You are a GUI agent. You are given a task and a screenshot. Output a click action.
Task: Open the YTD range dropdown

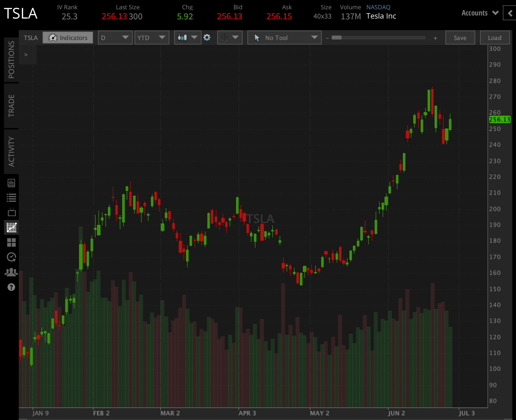point(152,38)
